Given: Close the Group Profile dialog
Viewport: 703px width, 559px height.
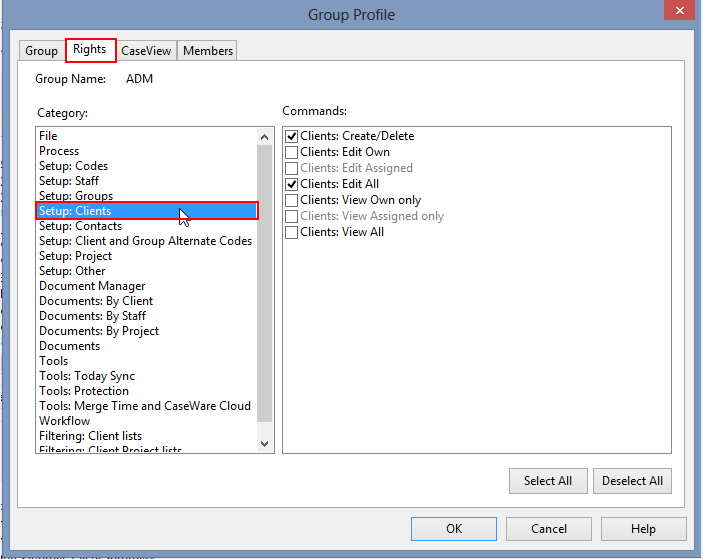Looking at the screenshot, I should click(680, 11).
